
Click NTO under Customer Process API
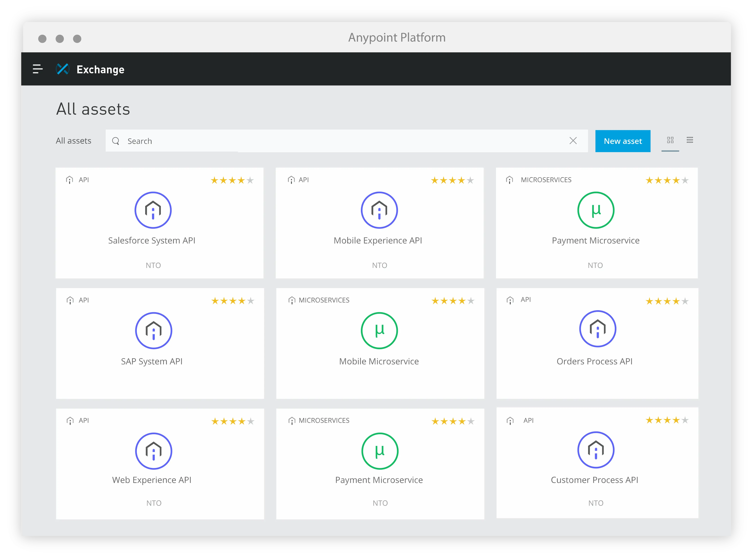(x=596, y=503)
